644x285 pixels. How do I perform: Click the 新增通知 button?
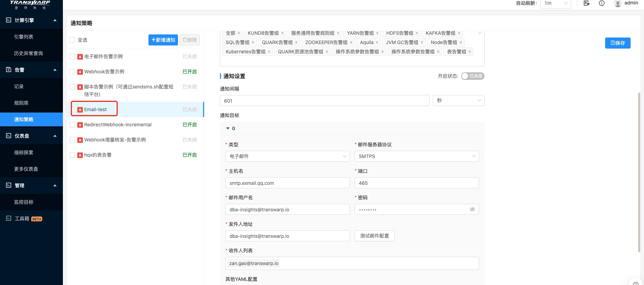coord(163,40)
